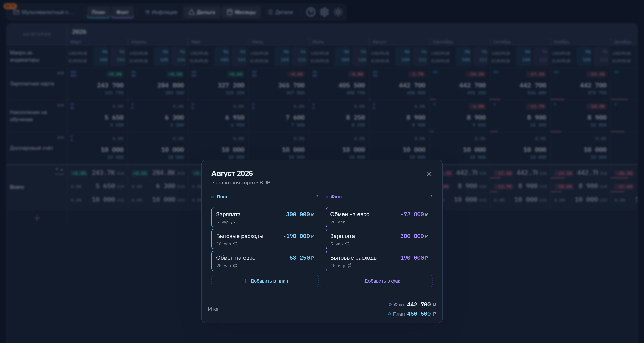Open actual Обмен на евро -72 800 entry
644x343 pixels.
tap(379, 218)
